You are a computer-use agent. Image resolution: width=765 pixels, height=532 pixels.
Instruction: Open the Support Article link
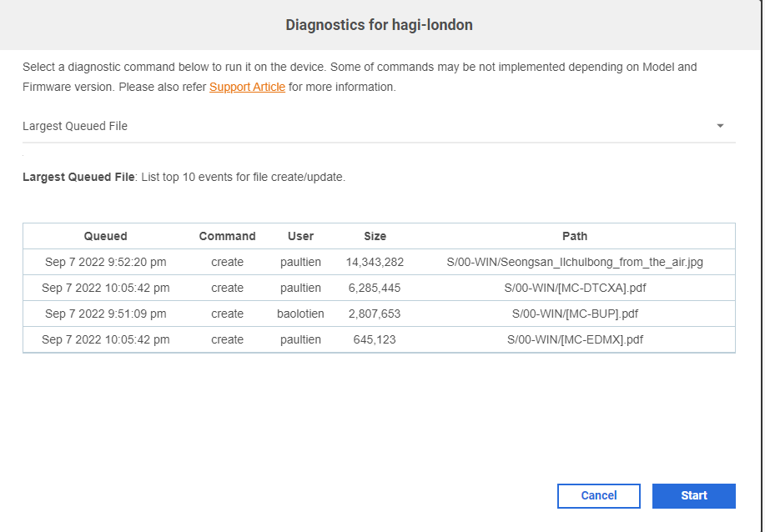click(x=248, y=86)
